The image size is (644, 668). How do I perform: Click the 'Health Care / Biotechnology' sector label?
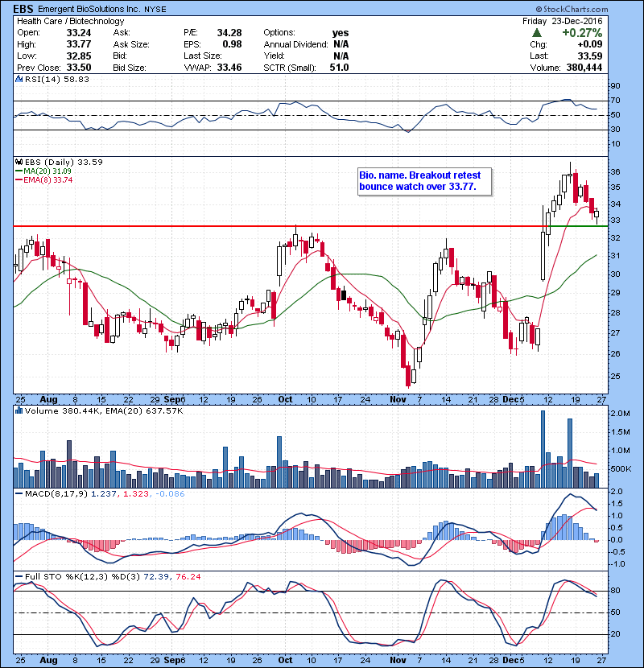[x=70, y=21]
